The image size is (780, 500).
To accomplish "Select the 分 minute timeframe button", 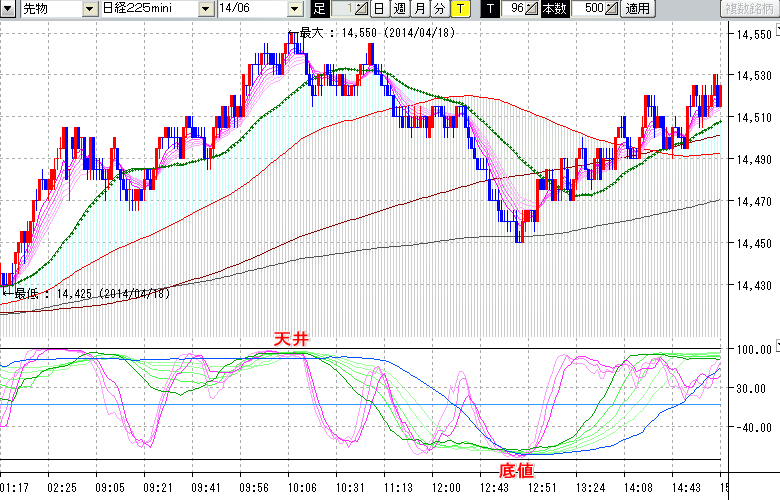I will click(x=439, y=9).
